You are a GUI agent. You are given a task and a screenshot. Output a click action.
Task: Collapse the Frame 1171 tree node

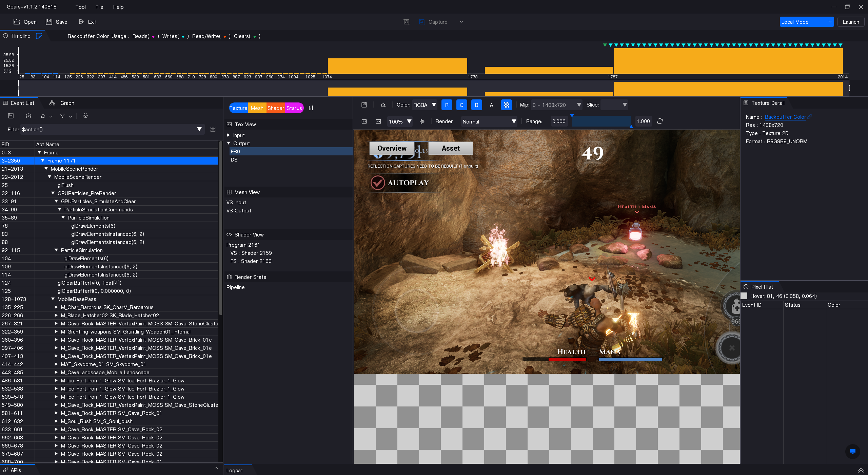pos(43,160)
